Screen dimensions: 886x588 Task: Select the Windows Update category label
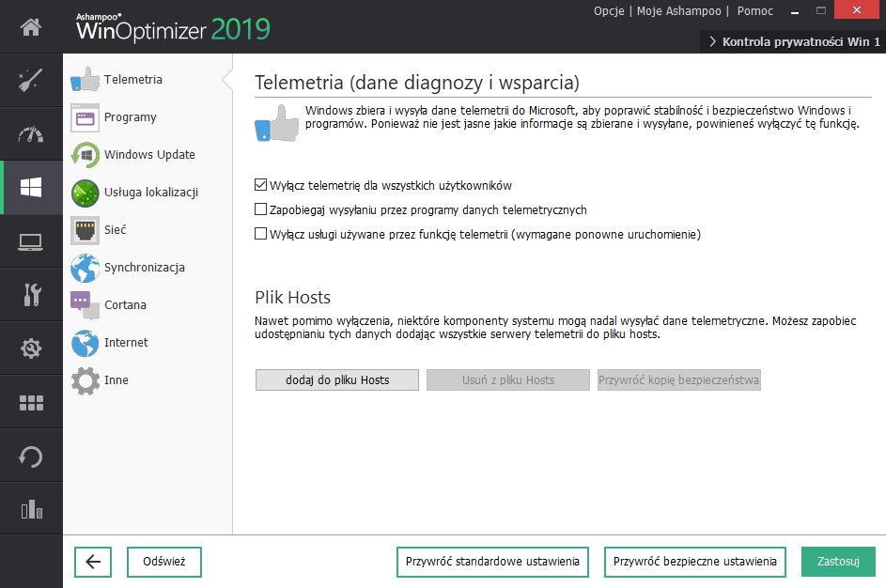pos(149,155)
